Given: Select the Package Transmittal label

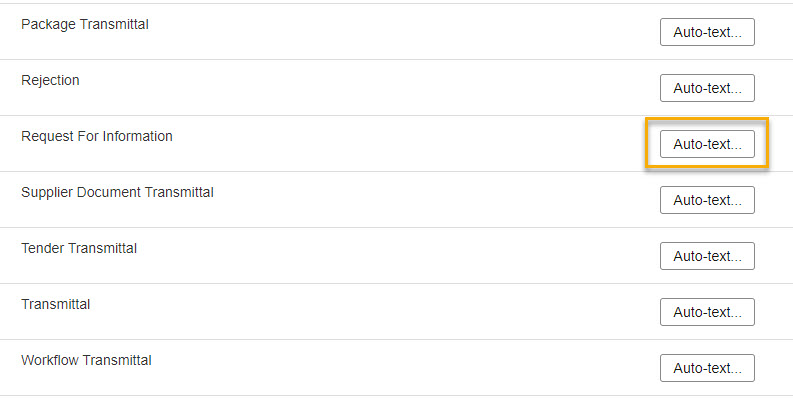Looking at the screenshot, I should [85, 24].
